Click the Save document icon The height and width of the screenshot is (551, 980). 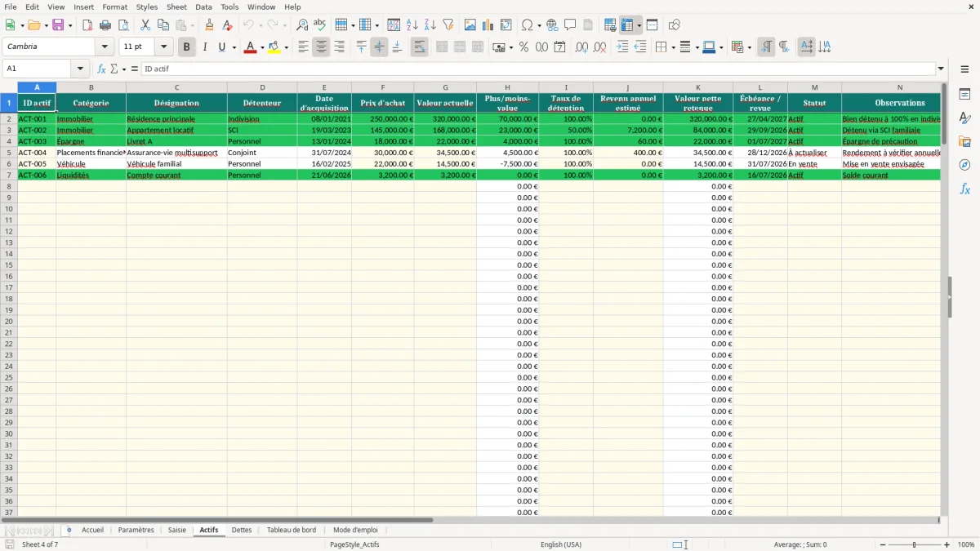pyautogui.click(x=57, y=25)
